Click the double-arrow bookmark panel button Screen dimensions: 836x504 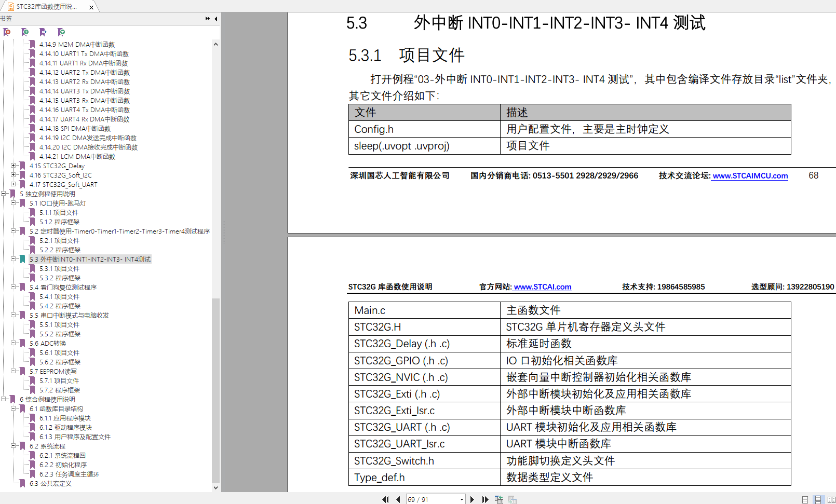click(208, 19)
